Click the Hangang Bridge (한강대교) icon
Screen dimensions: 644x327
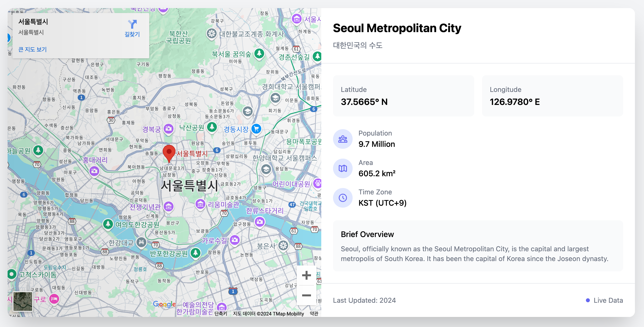[141, 242]
